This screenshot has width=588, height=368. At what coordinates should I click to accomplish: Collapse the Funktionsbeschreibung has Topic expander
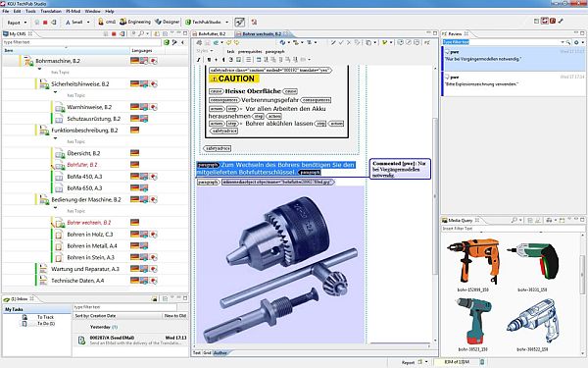tap(56, 138)
